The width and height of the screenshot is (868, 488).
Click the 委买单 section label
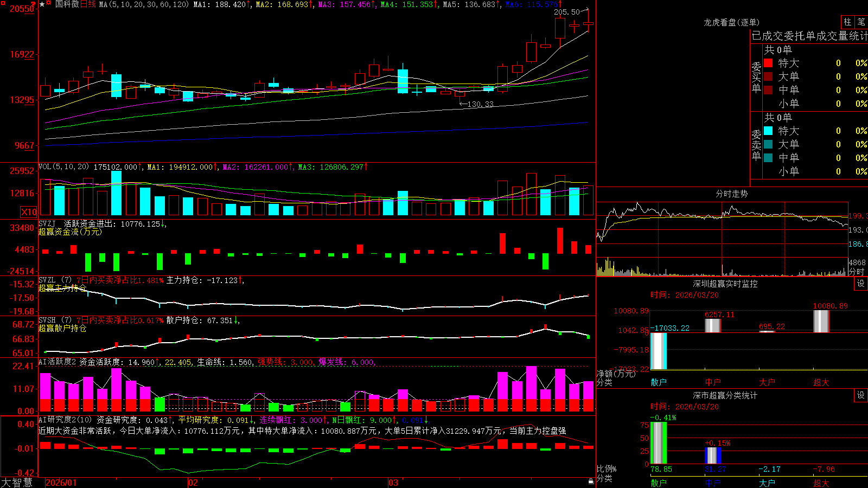point(756,78)
